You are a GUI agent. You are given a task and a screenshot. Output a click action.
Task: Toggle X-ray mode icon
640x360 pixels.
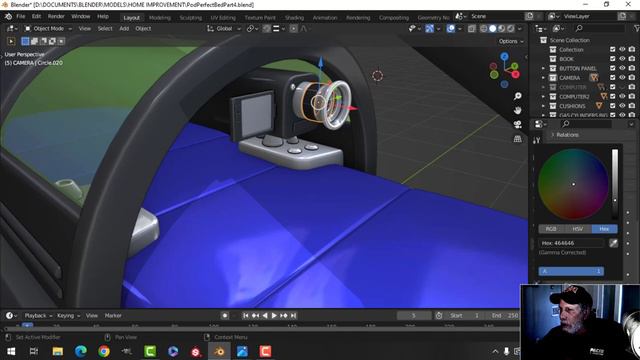(x=472, y=29)
